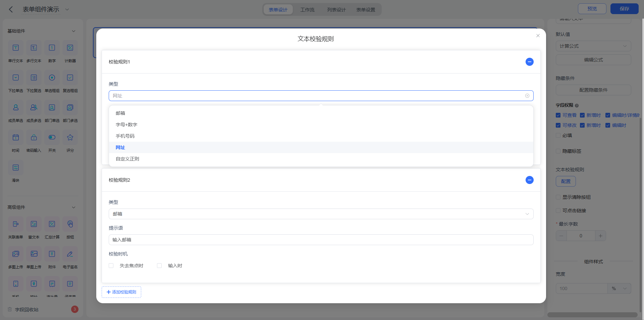Enable the 输入时 checkbox

(159, 266)
